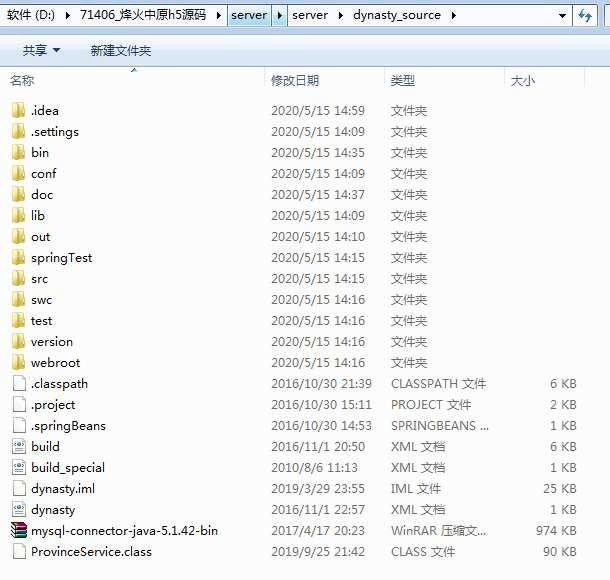610x580 pixels.
Task: Navigate to 软件 (D:) breadcrumb
Action: pos(31,15)
